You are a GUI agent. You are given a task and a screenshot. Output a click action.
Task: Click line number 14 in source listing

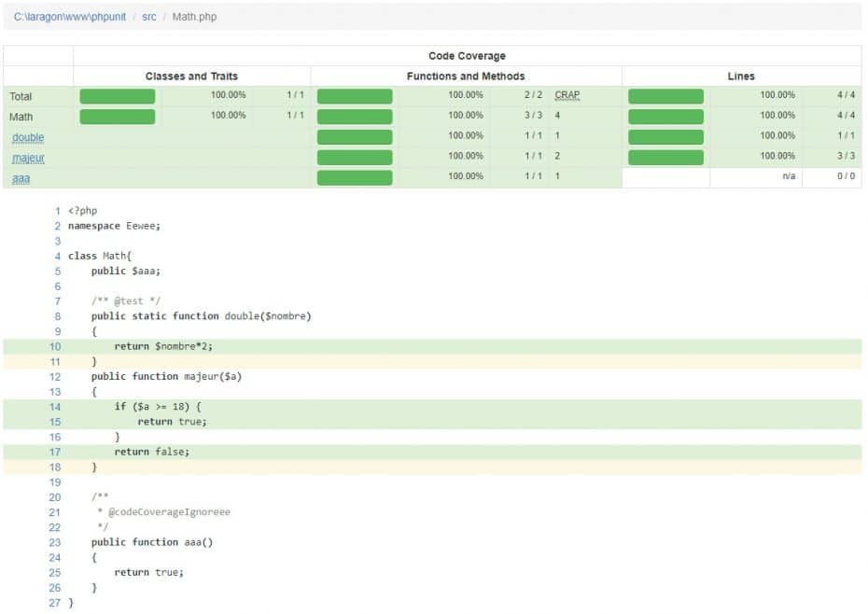click(55, 407)
